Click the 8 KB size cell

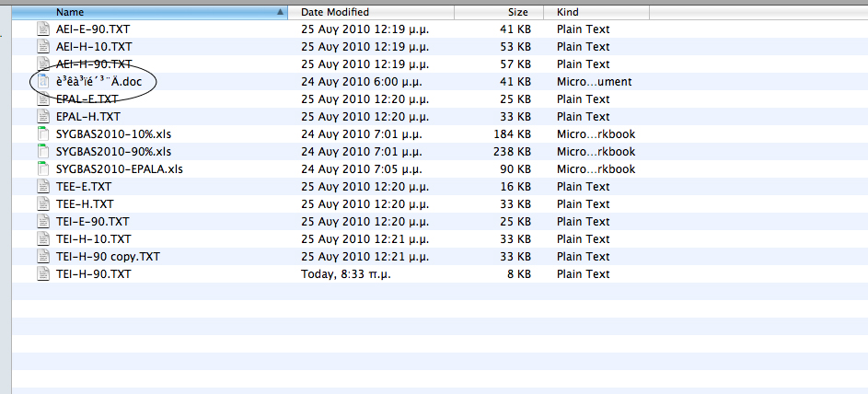tap(519, 274)
